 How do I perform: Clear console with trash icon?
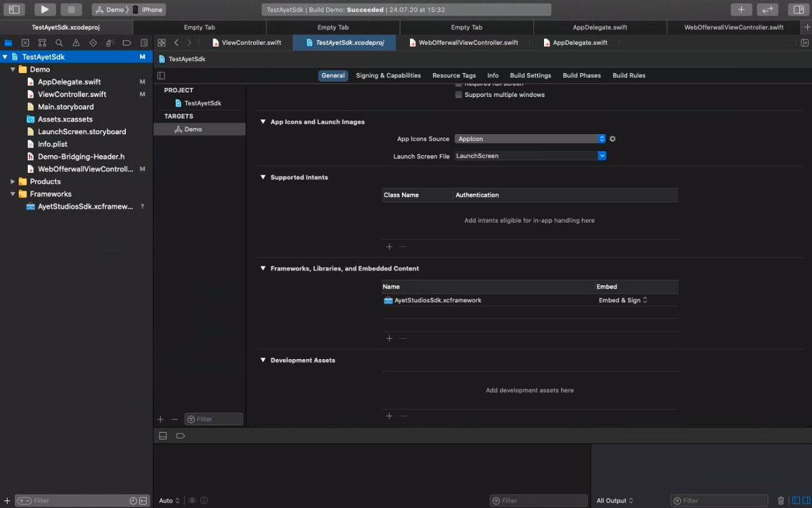pos(781,501)
